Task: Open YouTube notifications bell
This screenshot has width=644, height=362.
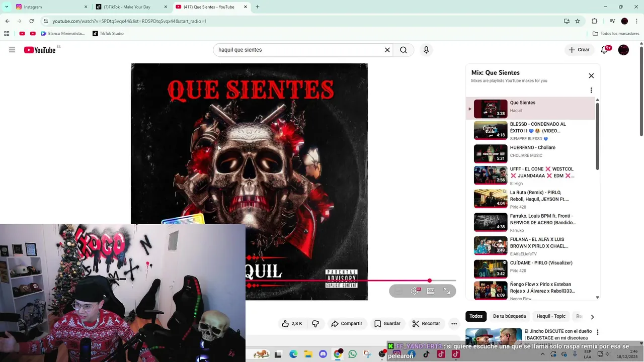Action: (604, 50)
